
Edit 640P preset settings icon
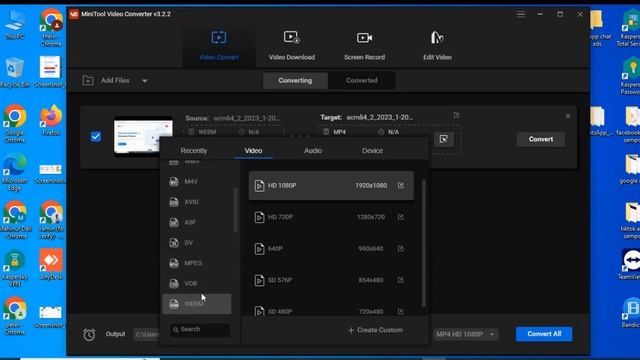pyautogui.click(x=401, y=249)
